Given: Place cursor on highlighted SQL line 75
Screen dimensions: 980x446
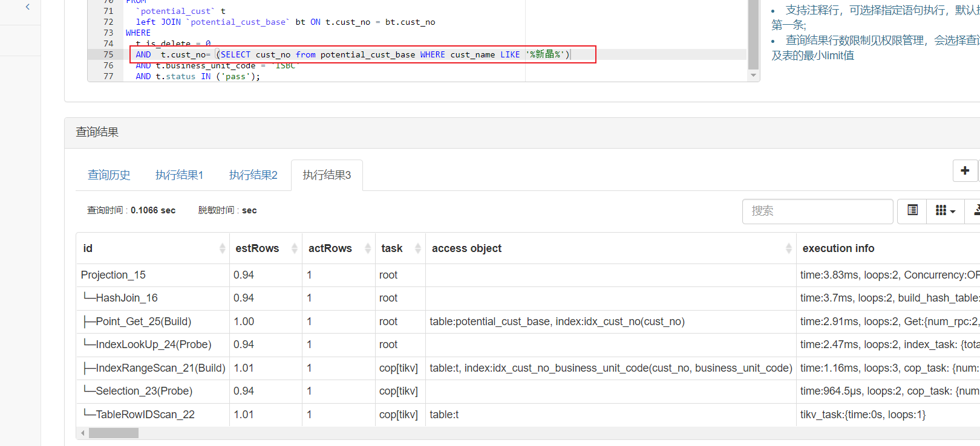Looking at the screenshot, I should pos(363,54).
